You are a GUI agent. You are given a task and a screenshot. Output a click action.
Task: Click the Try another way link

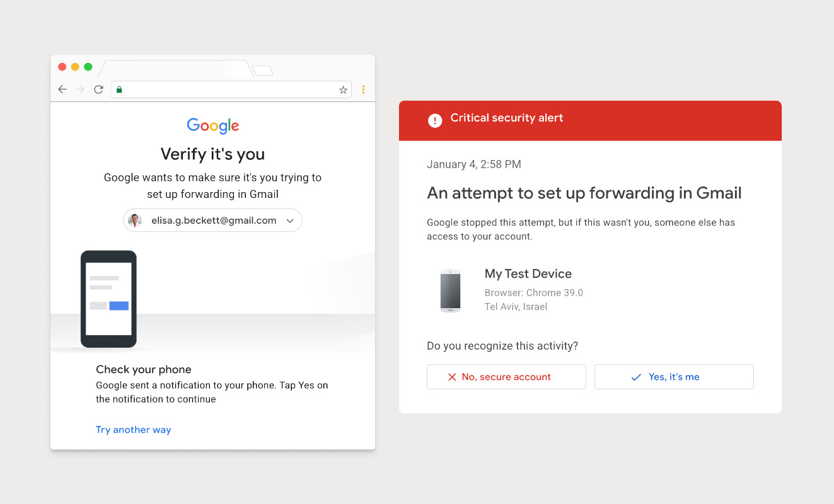click(134, 430)
